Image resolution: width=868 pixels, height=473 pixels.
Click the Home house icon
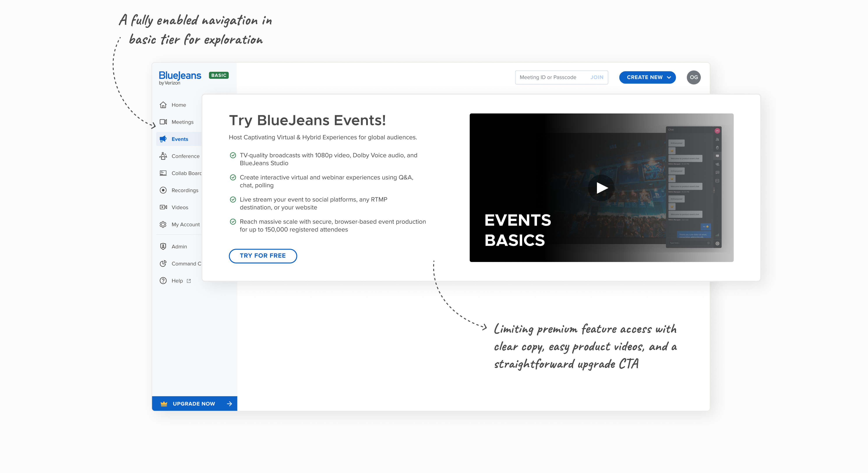click(163, 105)
